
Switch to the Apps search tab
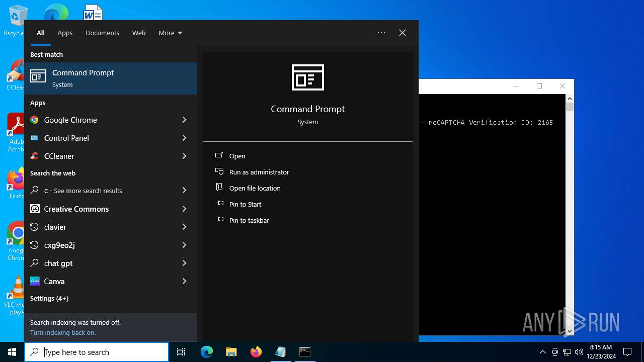point(65,33)
